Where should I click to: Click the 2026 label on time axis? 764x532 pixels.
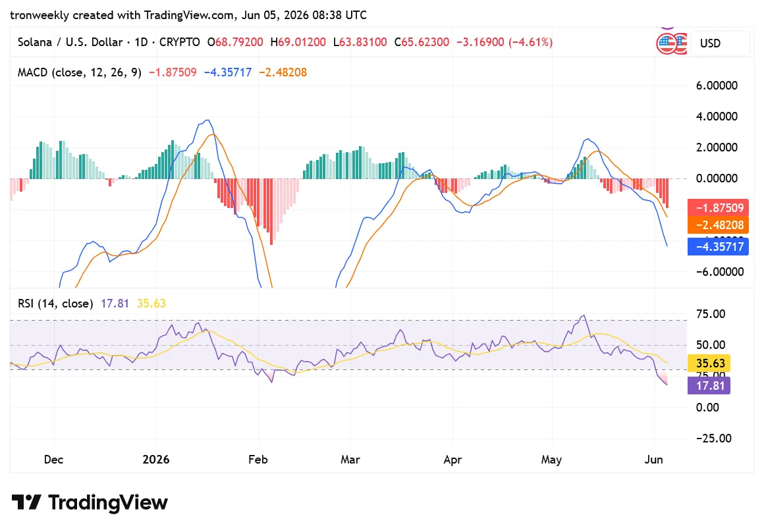[x=156, y=460]
